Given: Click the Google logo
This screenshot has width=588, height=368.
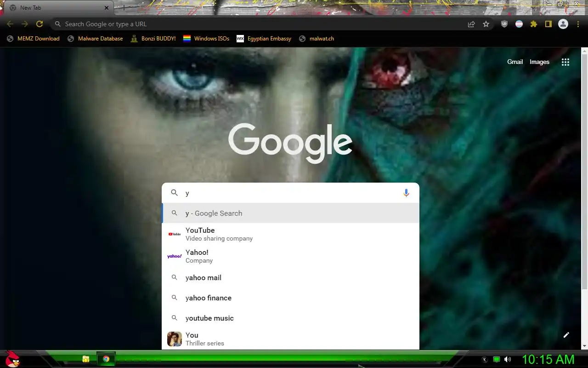Looking at the screenshot, I should tap(290, 143).
